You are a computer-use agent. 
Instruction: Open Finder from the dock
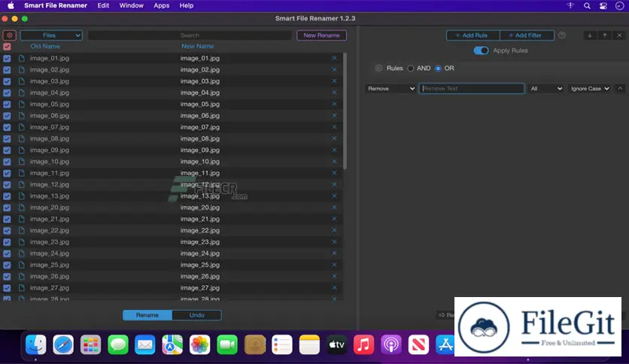coord(35,344)
